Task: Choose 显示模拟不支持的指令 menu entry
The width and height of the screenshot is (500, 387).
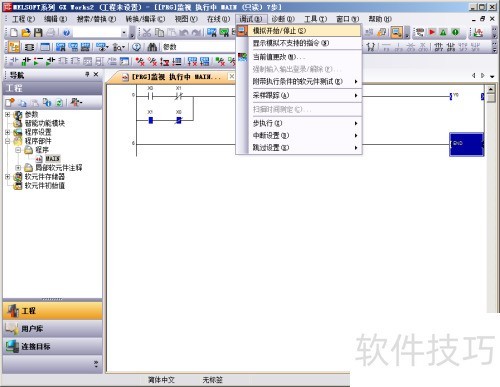Action: pyautogui.click(x=298, y=43)
